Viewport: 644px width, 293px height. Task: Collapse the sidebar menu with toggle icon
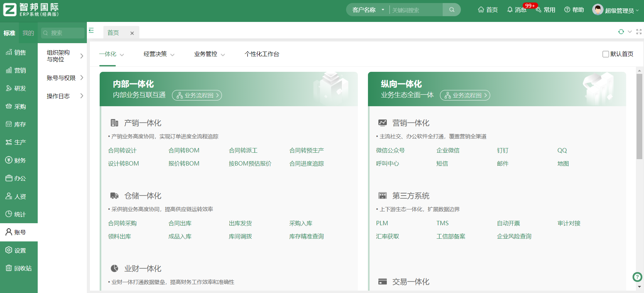point(91,31)
